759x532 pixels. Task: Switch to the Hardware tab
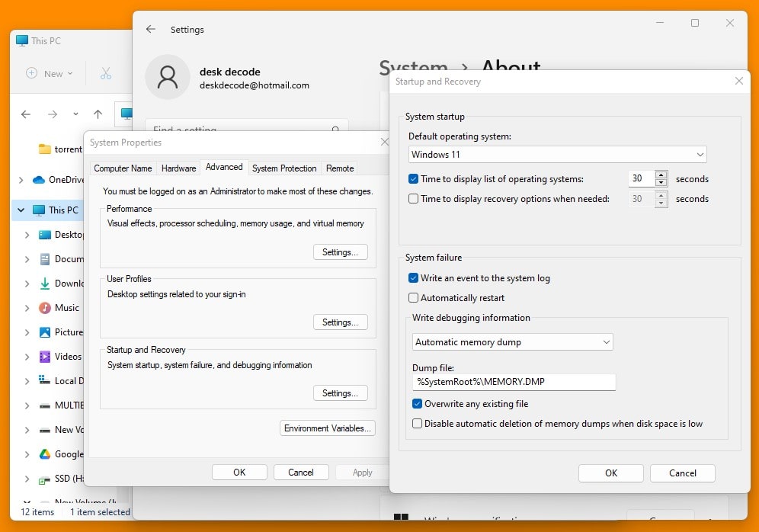[178, 168]
